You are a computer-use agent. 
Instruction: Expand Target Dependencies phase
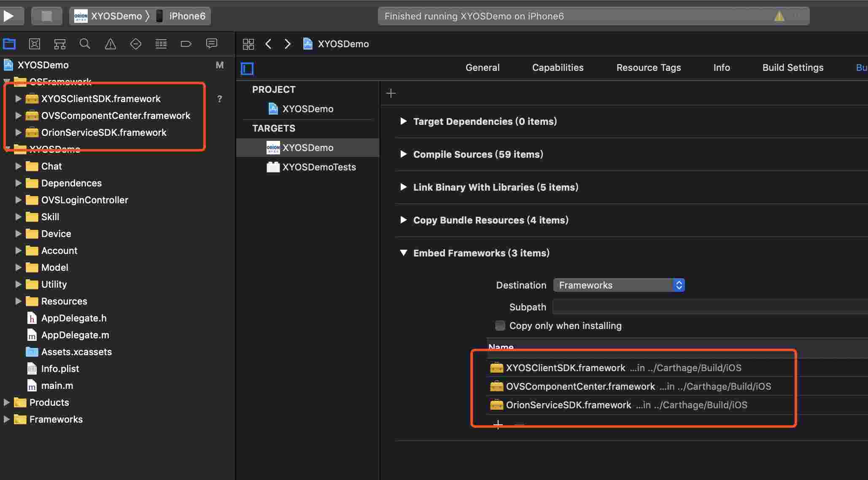coord(404,121)
